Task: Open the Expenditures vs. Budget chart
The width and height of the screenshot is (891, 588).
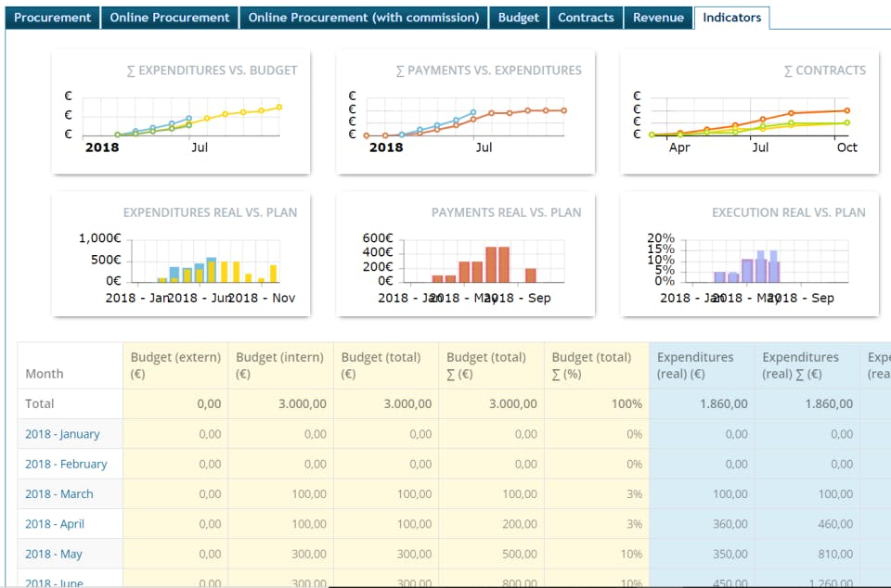Action: click(x=181, y=112)
